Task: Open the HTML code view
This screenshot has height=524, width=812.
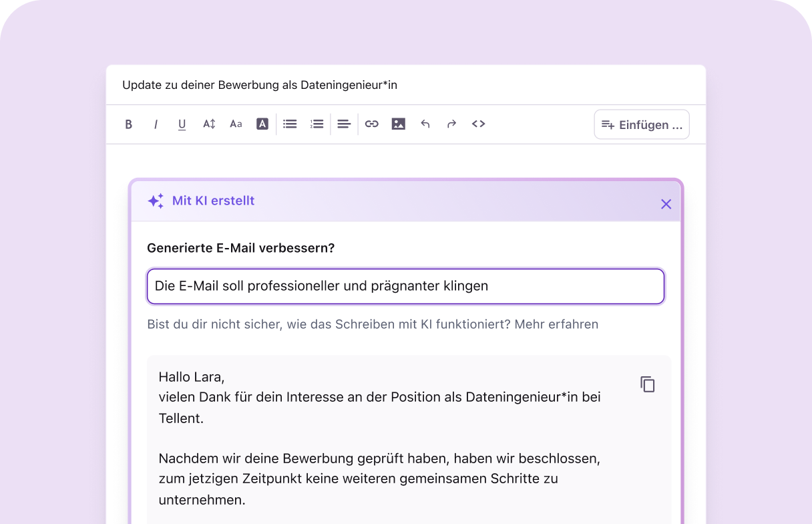Action: coord(478,124)
